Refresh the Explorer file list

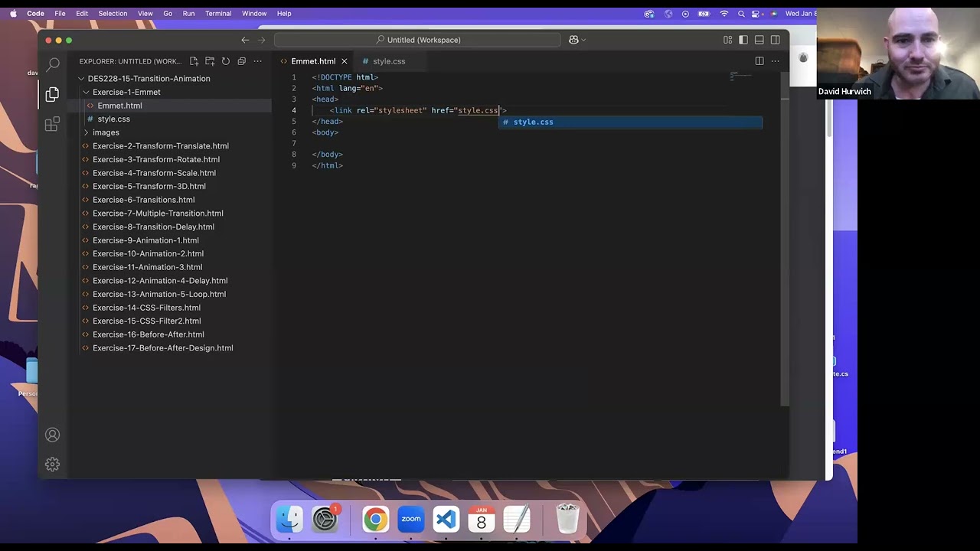click(226, 61)
